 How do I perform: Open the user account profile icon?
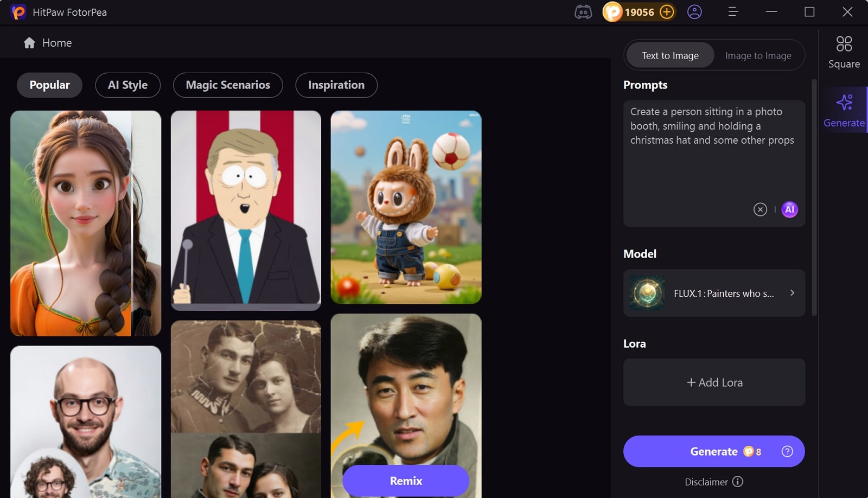click(x=694, y=12)
